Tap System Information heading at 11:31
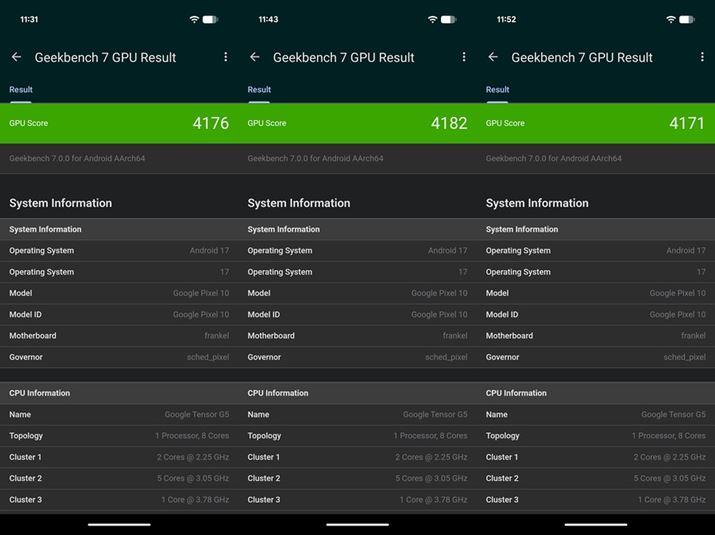The height and width of the screenshot is (535, 715). pos(61,203)
